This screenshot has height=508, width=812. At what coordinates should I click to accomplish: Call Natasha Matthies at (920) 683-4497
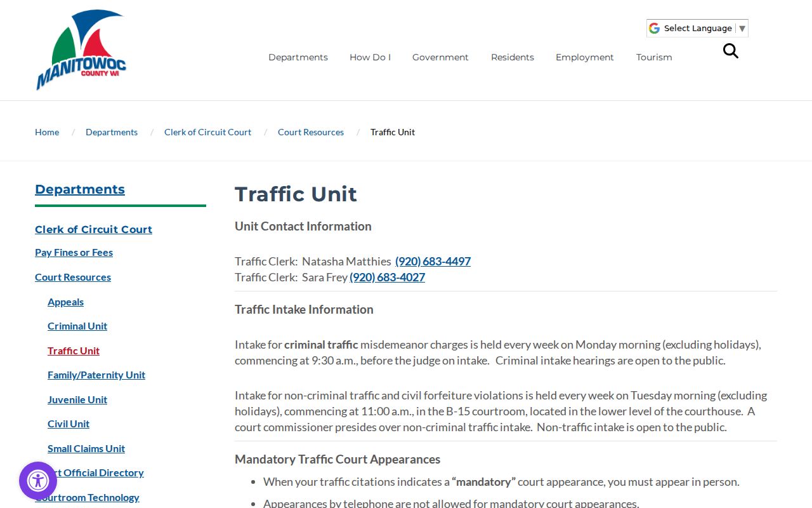coord(433,261)
